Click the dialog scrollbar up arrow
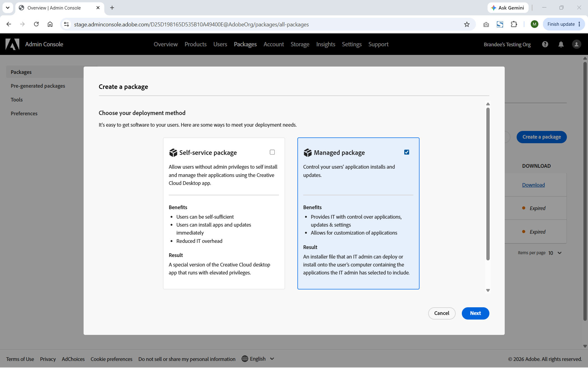 [x=488, y=104]
